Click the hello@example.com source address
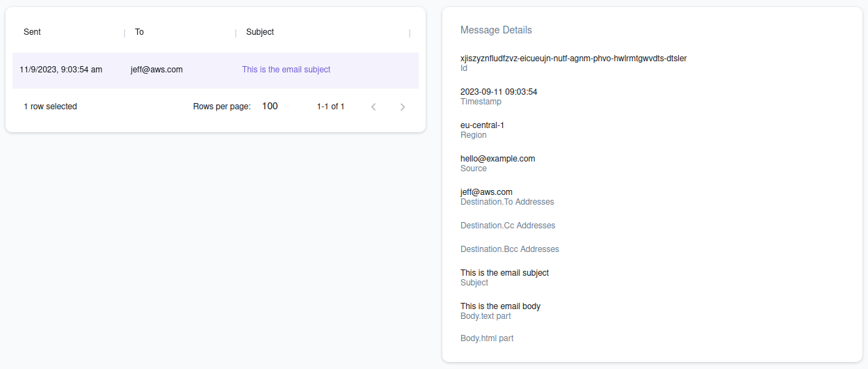This screenshot has height=369, width=868. click(497, 159)
